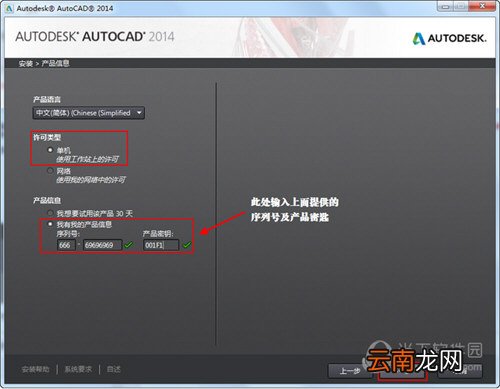The width and height of the screenshot is (500, 389).
Task: Click the 许可类型 section label
Action: point(47,137)
